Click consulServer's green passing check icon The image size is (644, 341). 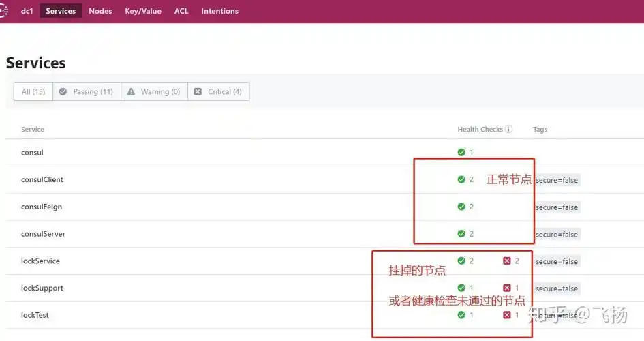(x=461, y=234)
